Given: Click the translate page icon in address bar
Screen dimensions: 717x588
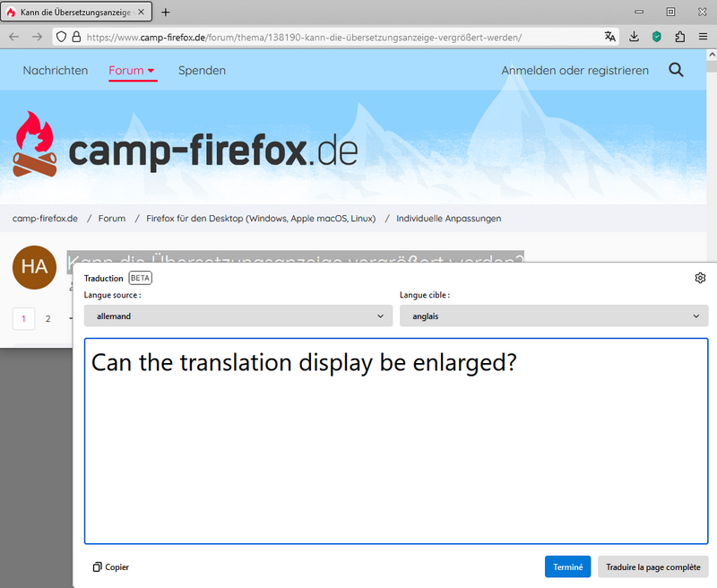Looking at the screenshot, I should point(610,37).
